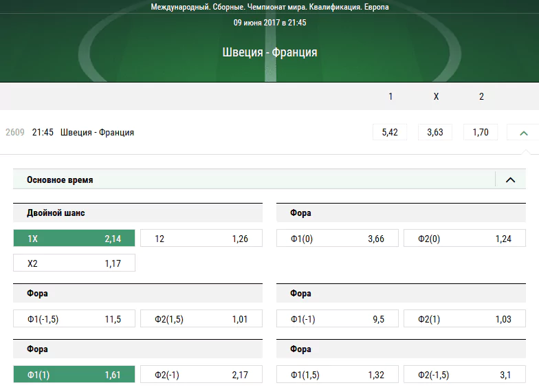Screen dimensions: 539x392
Task: Click the Швеция - Франция match name in row
Action: tap(98, 132)
